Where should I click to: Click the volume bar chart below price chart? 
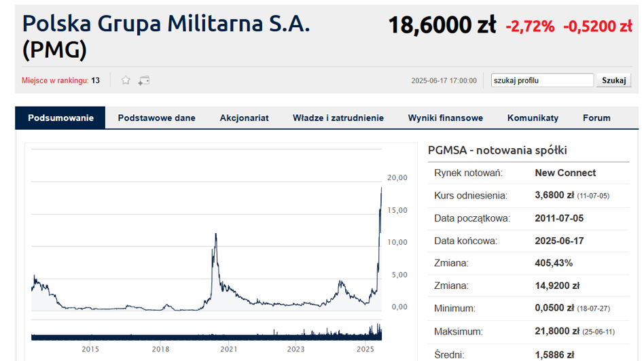coord(207,331)
